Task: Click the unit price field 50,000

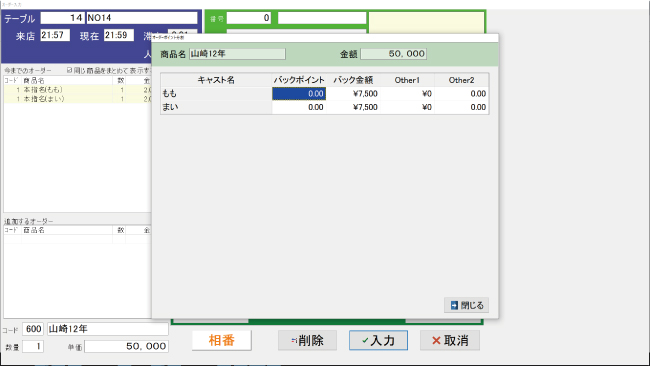Action: tap(126, 346)
